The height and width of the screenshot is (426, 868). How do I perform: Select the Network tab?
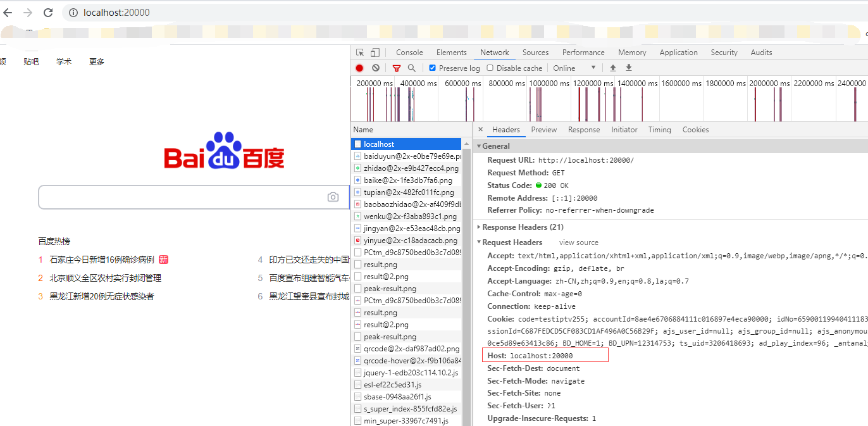(x=495, y=53)
